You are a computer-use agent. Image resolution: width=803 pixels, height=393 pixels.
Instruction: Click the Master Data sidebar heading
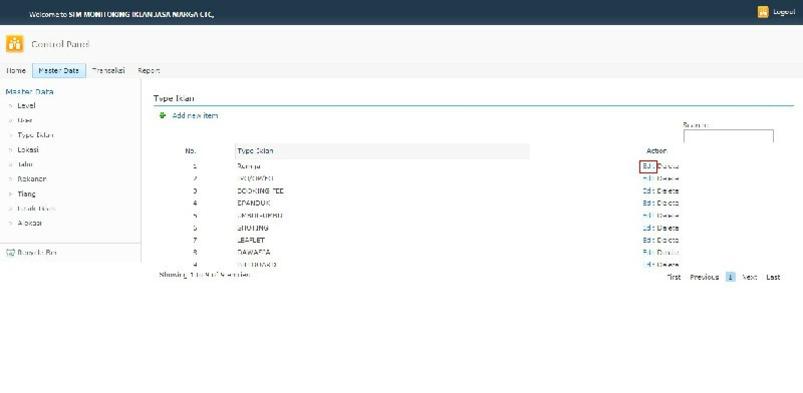point(29,92)
